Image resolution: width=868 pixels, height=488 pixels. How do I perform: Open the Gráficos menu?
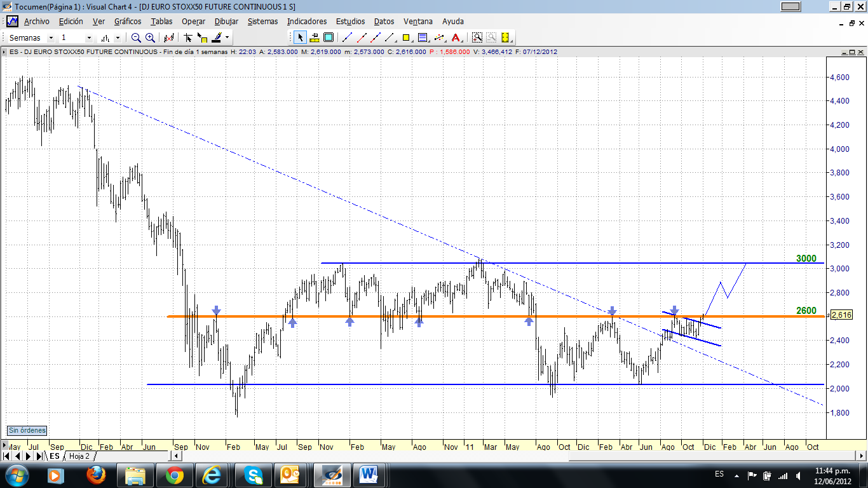128,21
